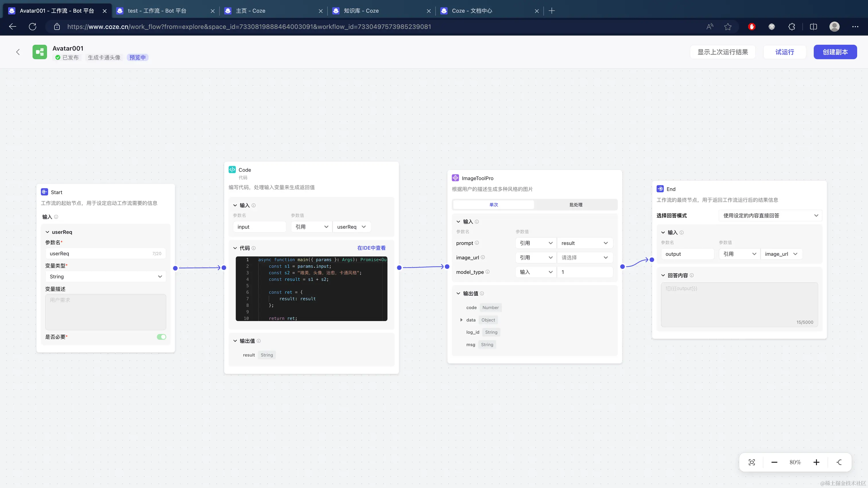Select the 单次 mode in ImageToolPro
The image size is (868, 488).
tap(493, 205)
